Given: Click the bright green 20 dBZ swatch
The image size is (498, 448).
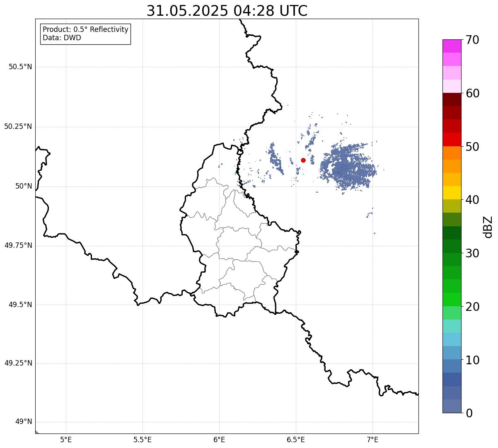Looking at the screenshot, I should coord(452,300).
